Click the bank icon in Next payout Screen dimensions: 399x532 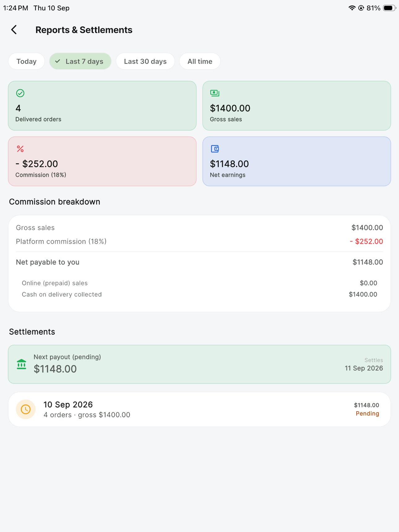click(21, 364)
